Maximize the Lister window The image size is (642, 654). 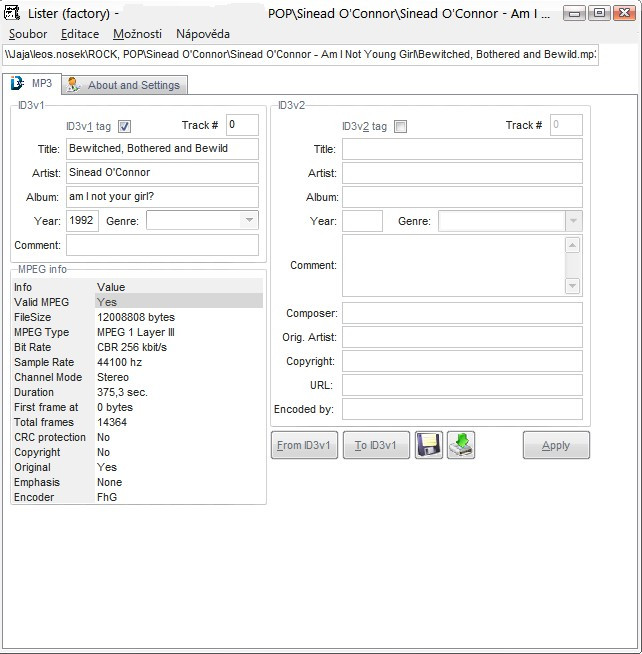pos(599,13)
